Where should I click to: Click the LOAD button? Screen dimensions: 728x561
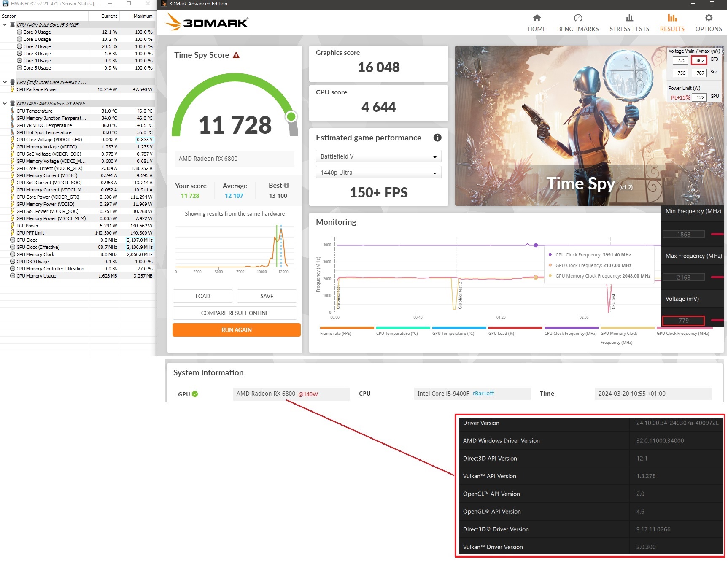[203, 296]
